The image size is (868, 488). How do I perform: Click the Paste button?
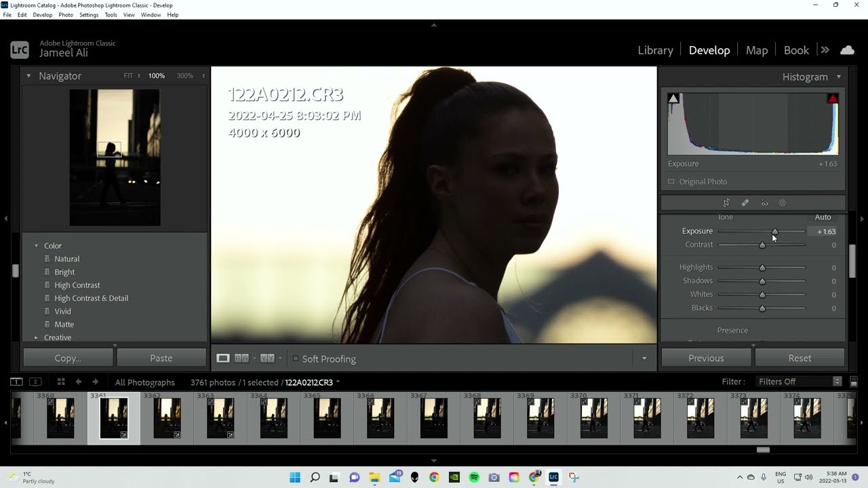coord(161,358)
